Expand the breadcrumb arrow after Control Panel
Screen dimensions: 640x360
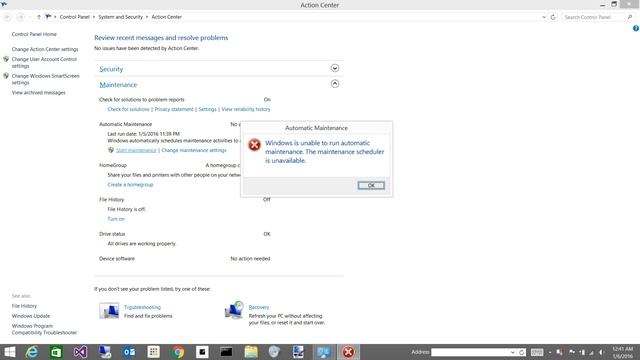(x=93, y=17)
